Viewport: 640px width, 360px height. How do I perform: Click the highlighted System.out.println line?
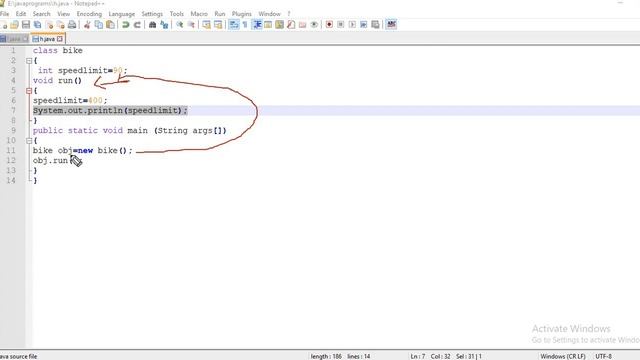click(x=110, y=111)
